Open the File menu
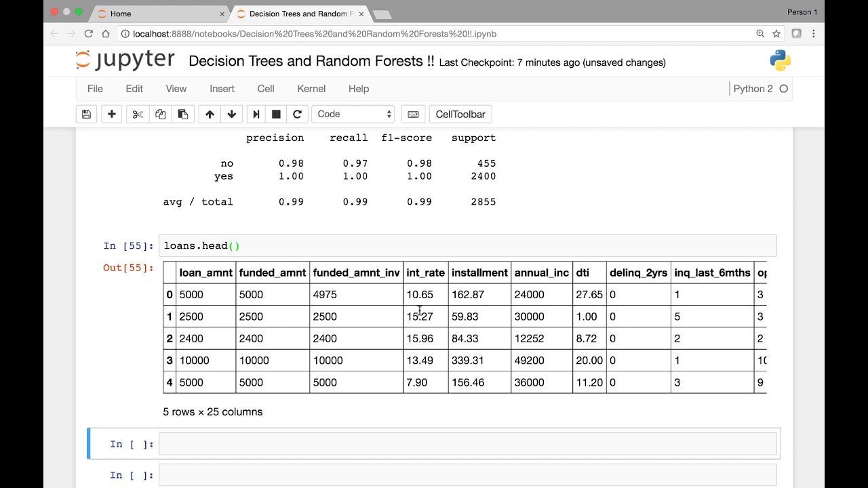The image size is (868, 488). [95, 89]
